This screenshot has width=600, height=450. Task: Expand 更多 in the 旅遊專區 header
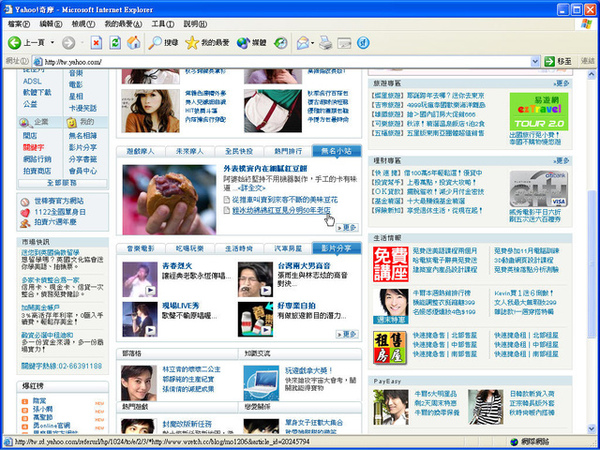(561, 83)
